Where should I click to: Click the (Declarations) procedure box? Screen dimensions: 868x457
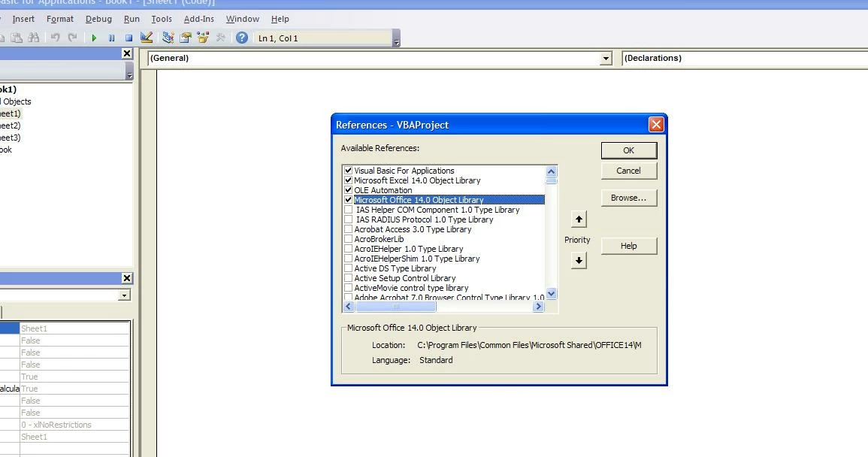745,58
